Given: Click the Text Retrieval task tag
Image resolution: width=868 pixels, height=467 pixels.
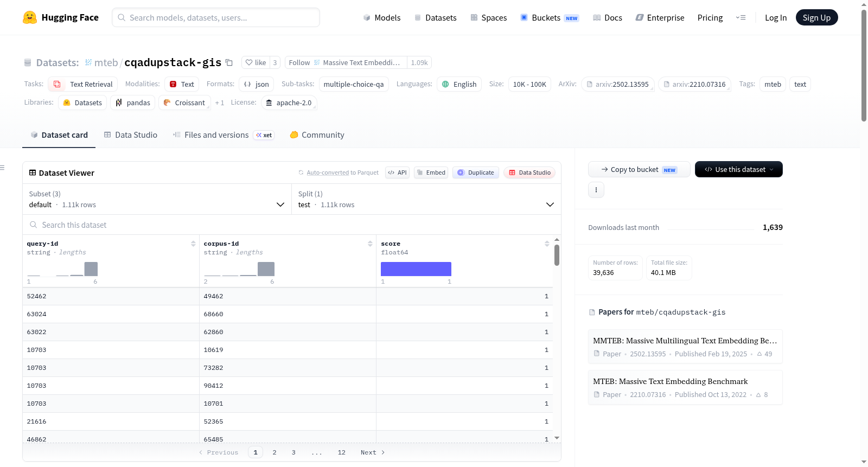Looking at the screenshot, I should point(83,84).
